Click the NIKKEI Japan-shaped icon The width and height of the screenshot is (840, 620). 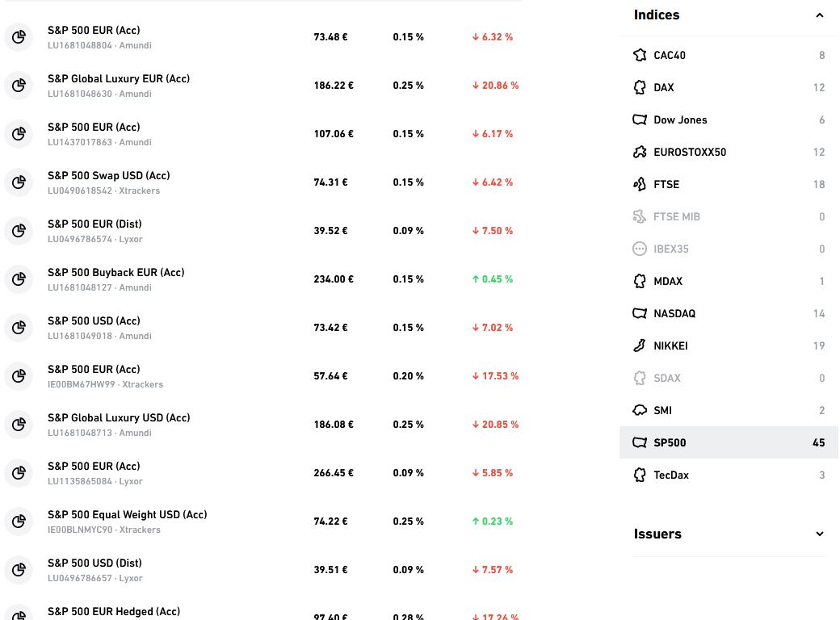[x=640, y=346]
